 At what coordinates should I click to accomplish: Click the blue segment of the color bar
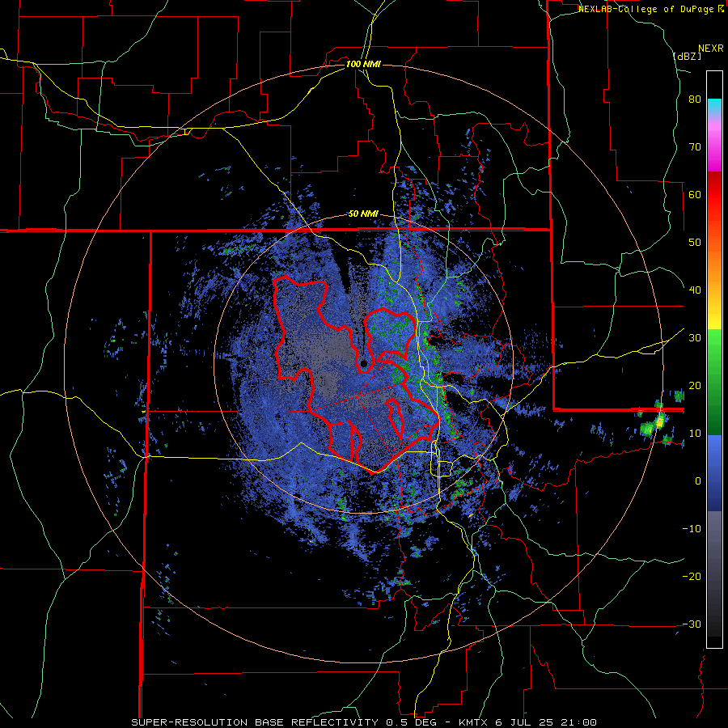[714, 473]
